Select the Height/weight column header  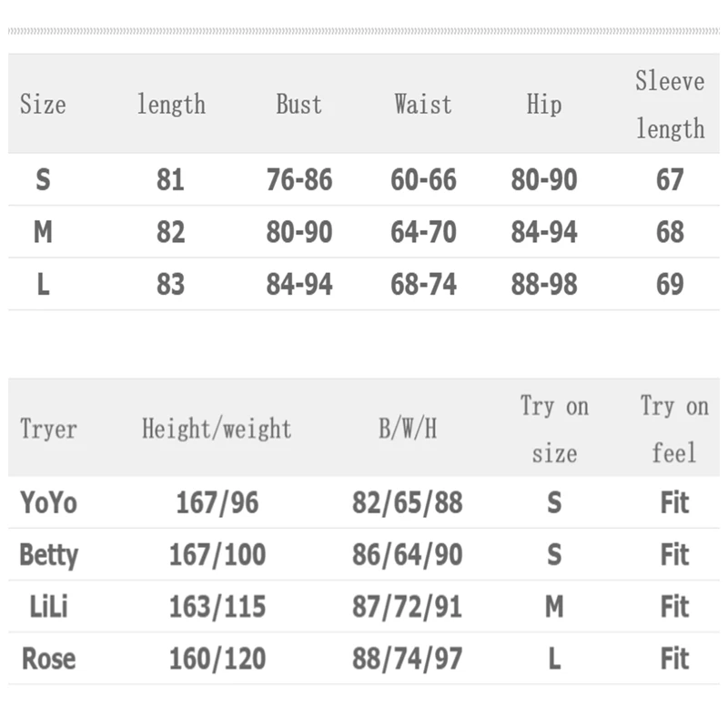click(217, 429)
